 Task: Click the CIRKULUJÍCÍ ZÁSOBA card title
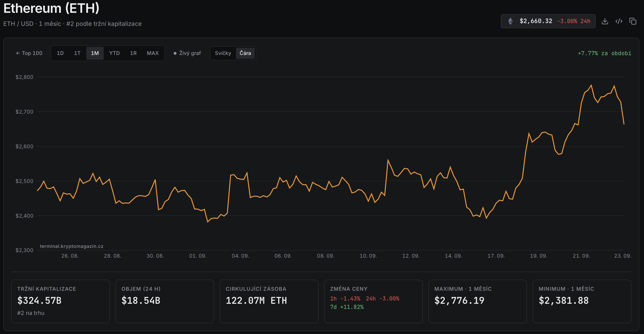[256, 289]
